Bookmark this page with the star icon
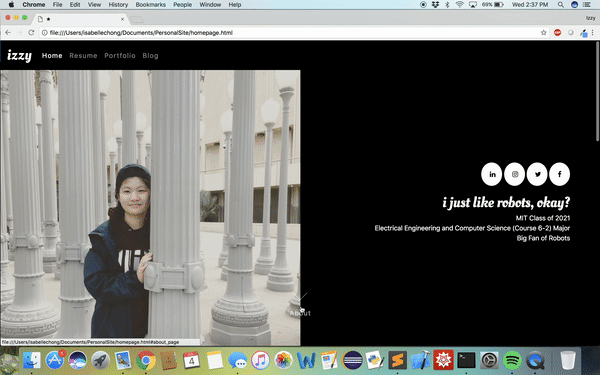The height and width of the screenshot is (375, 600). tap(543, 33)
